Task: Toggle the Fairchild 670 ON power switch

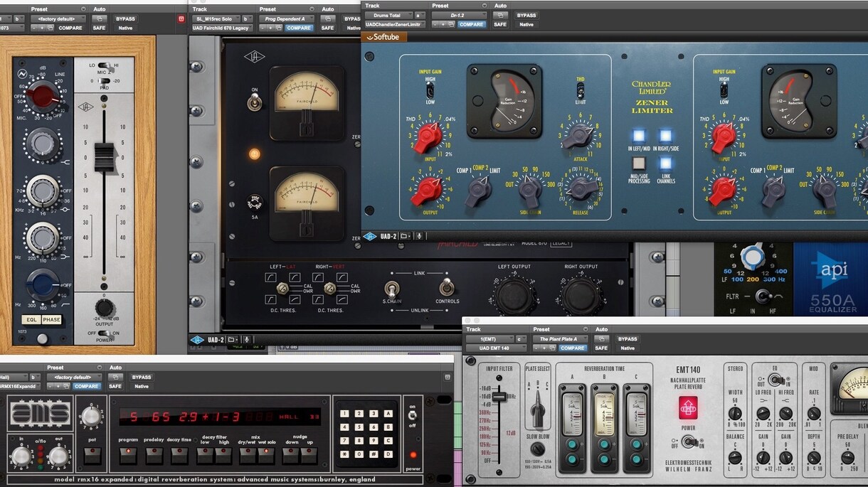Action: [254, 102]
